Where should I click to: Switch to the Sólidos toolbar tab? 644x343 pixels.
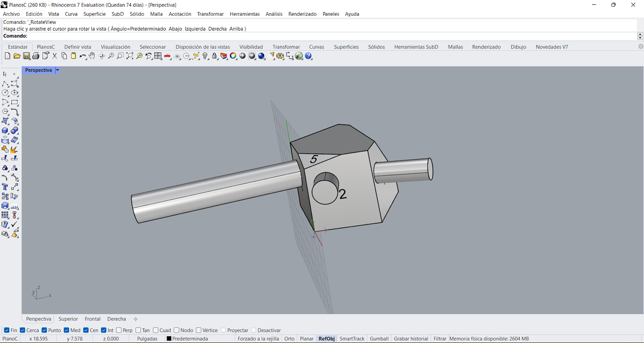376,47
